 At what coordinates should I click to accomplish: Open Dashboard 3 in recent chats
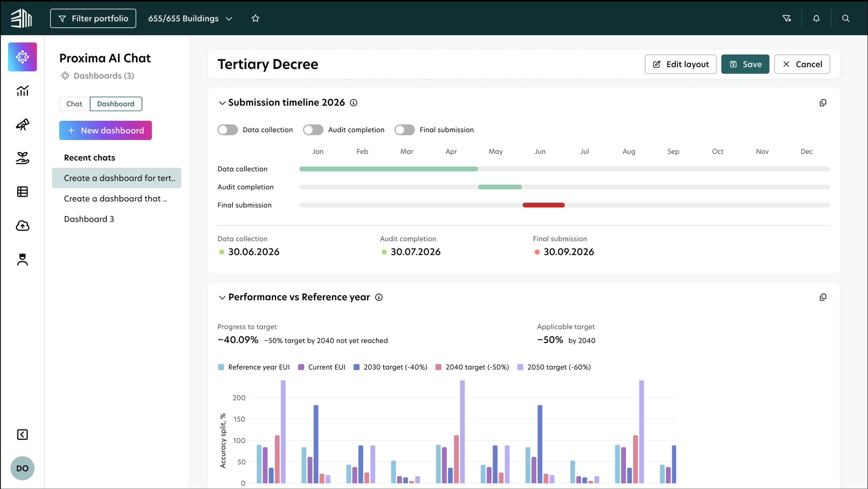(117, 219)
